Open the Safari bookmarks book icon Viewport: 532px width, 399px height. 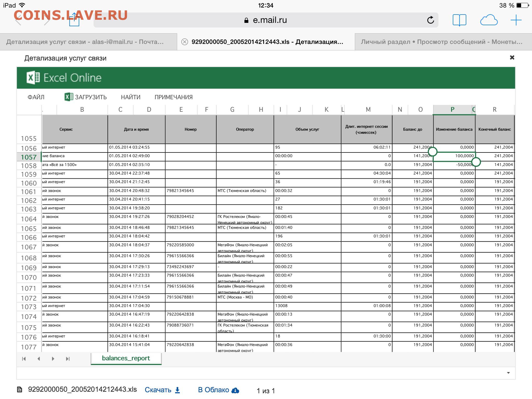coord(459,20)
